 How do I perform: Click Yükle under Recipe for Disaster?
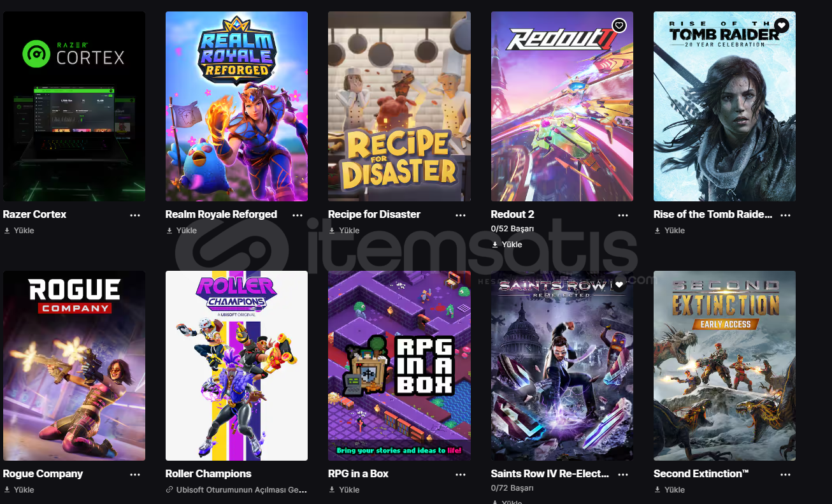pos(349,231)
